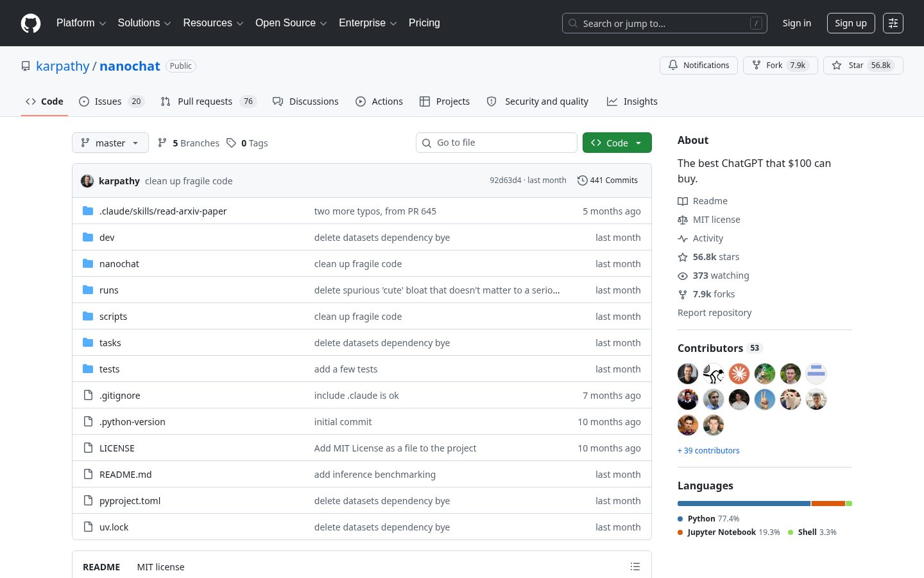Screen dimensions: 924x578
Task: Open the README.md file
Action: 126,475
